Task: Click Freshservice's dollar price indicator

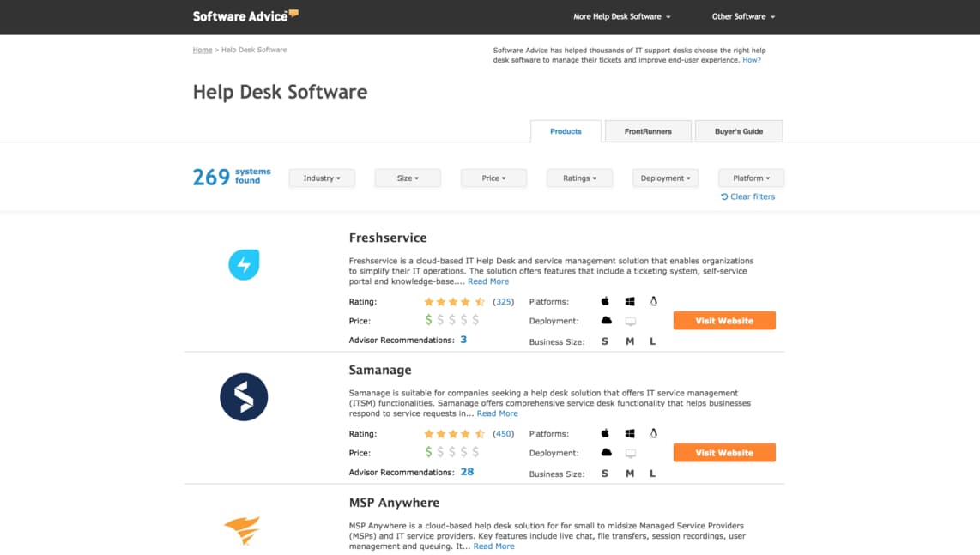Action: pos(452,320)
